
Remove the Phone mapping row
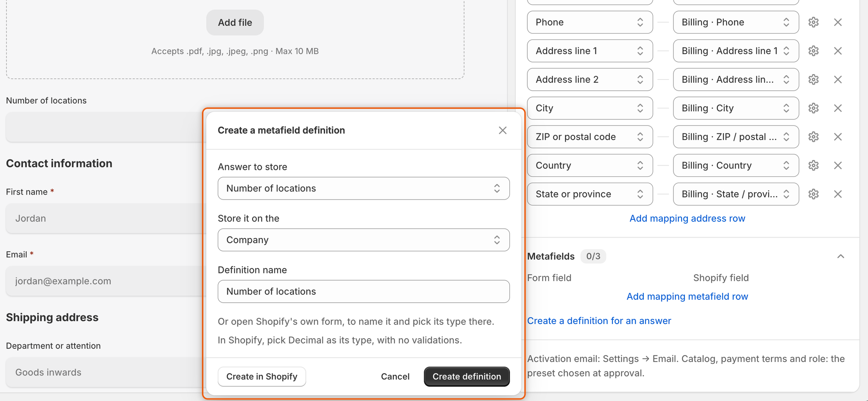coord(838,22)
